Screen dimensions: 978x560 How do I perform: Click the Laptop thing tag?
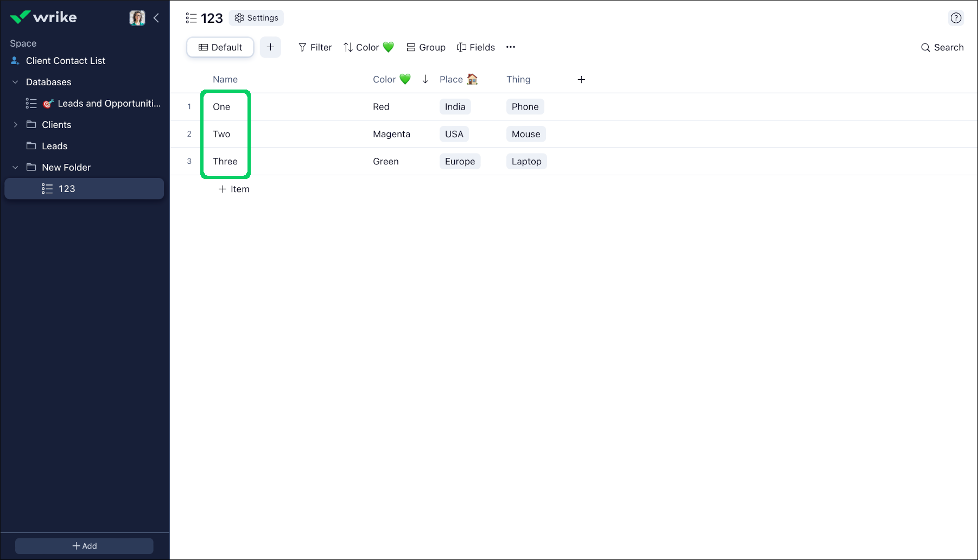pos(526,161)
